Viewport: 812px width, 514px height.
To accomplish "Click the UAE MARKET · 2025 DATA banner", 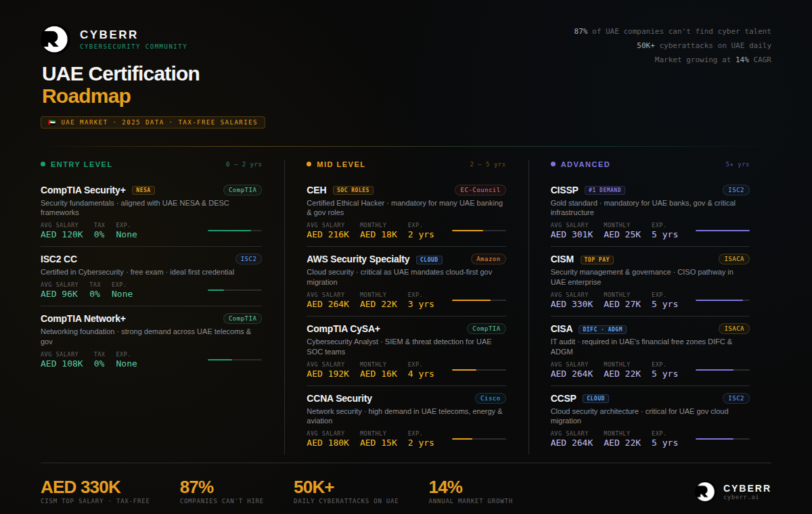I will [x=153, y=122].
